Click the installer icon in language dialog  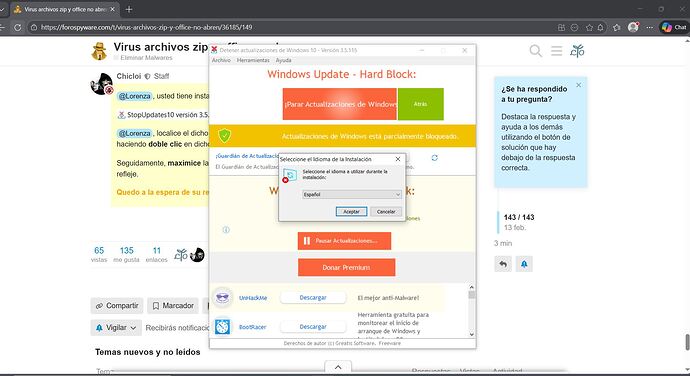point(289,175)
